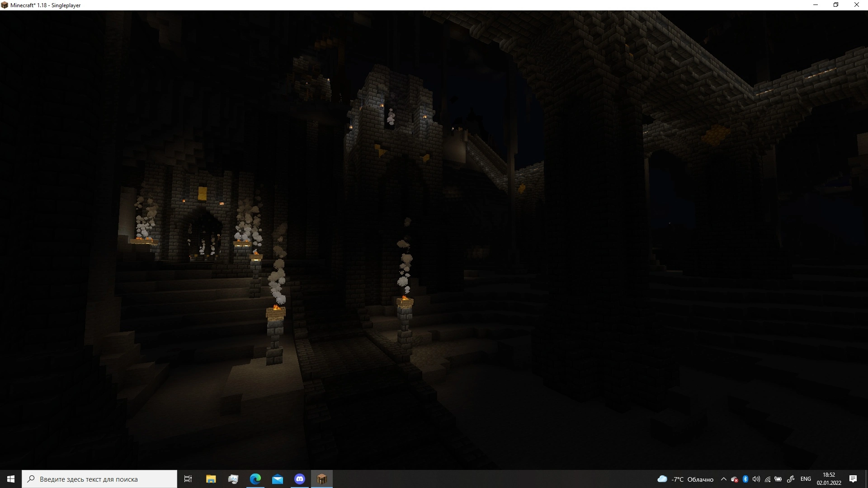Screen dimensions: 868x488
Task: Restore down the Minecraft window
Action: point(836,5)
